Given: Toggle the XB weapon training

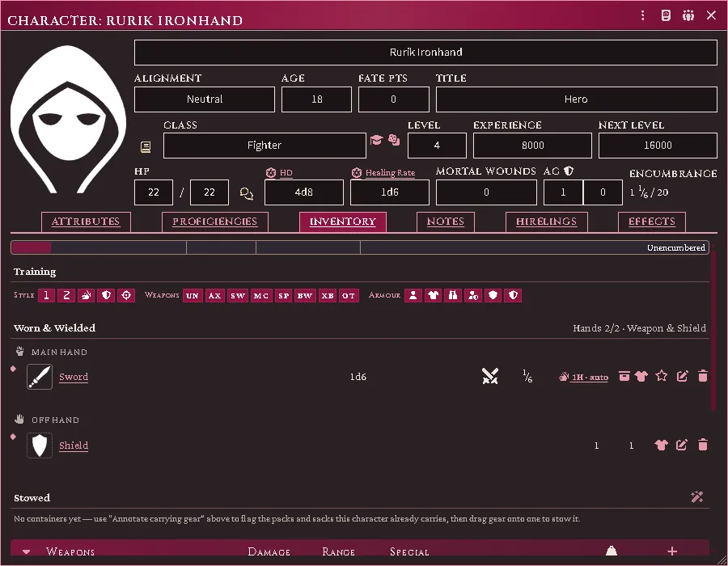Looking at the screenshot, I should click(x=328, y=295).
